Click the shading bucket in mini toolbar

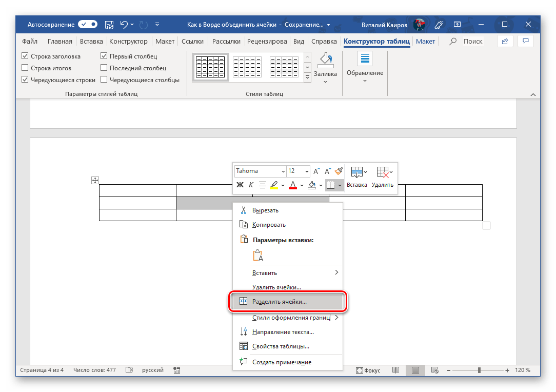[312, 185]
